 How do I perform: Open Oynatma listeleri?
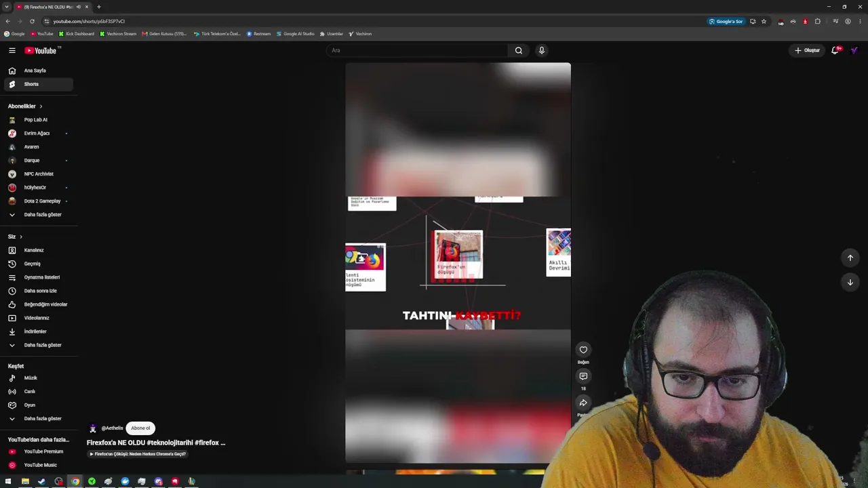pos(37,277)
